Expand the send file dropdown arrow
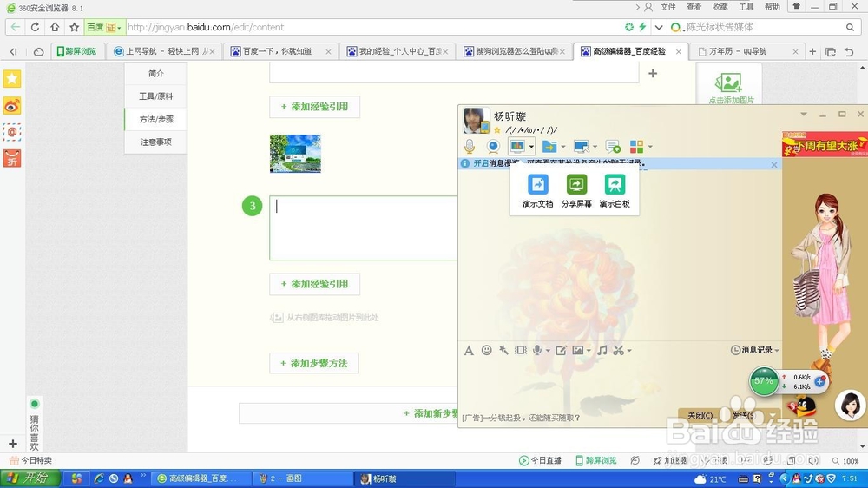 (x=563, y=147)
